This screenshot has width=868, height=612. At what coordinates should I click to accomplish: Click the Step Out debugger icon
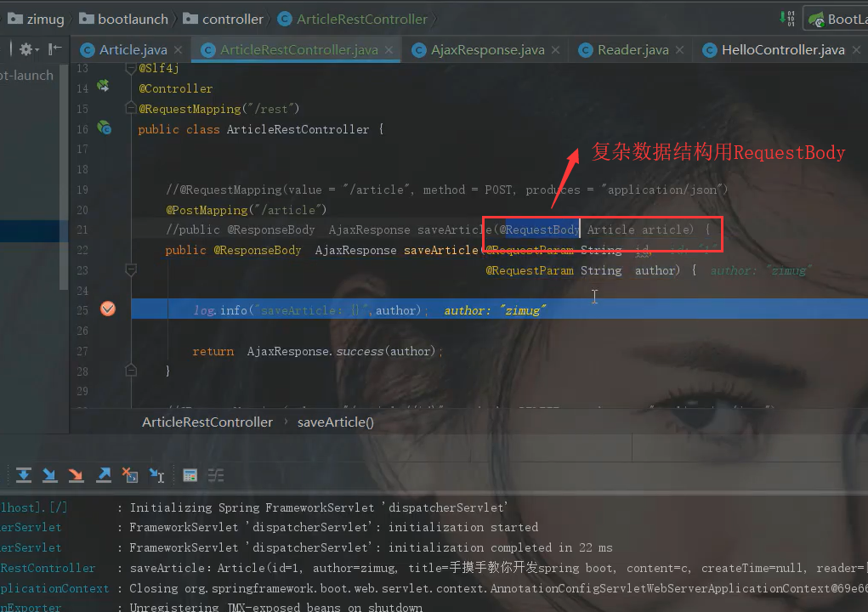(104, 475)
